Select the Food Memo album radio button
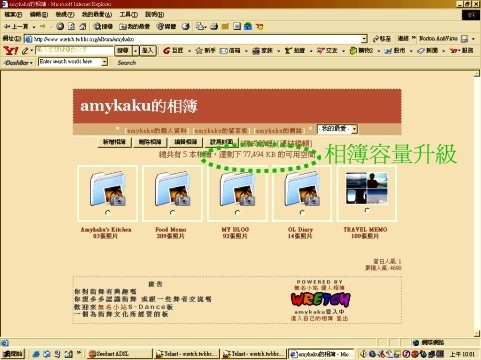The height and width of the screenshot is (360, 481). click(172, 212)
